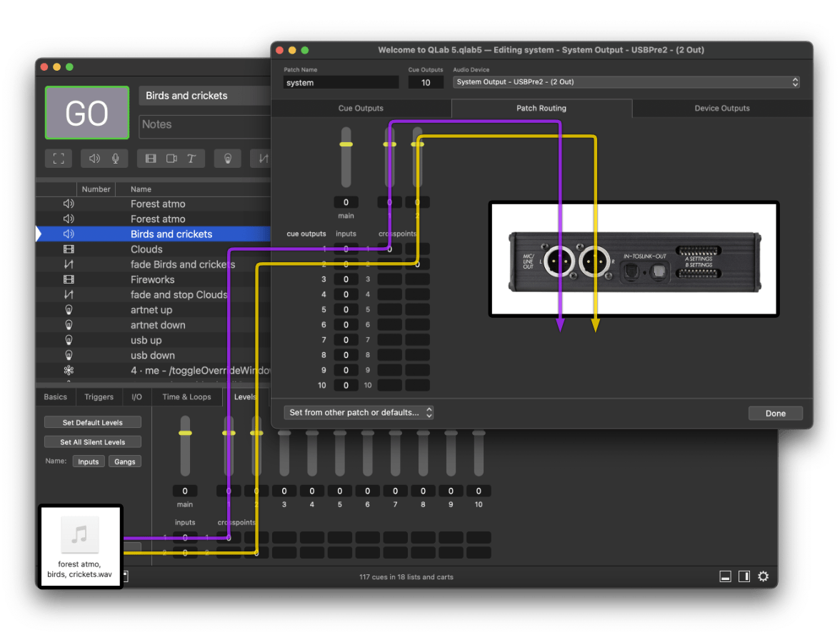The width and height of the screenshot is (840, 635).
Task: Click network icon beside toggleOverrideWindow cue
Action: coord(69,370)
